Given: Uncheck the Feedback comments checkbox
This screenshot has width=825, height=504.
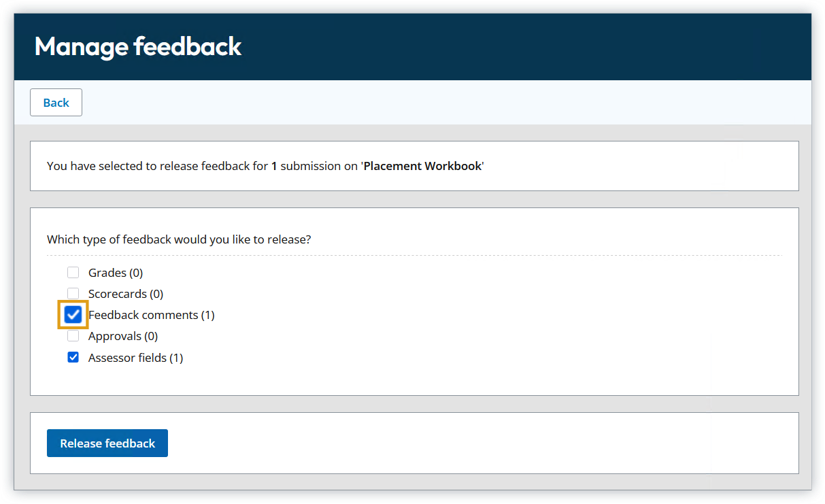Looking at the screenshot, I should click(73, 315).
